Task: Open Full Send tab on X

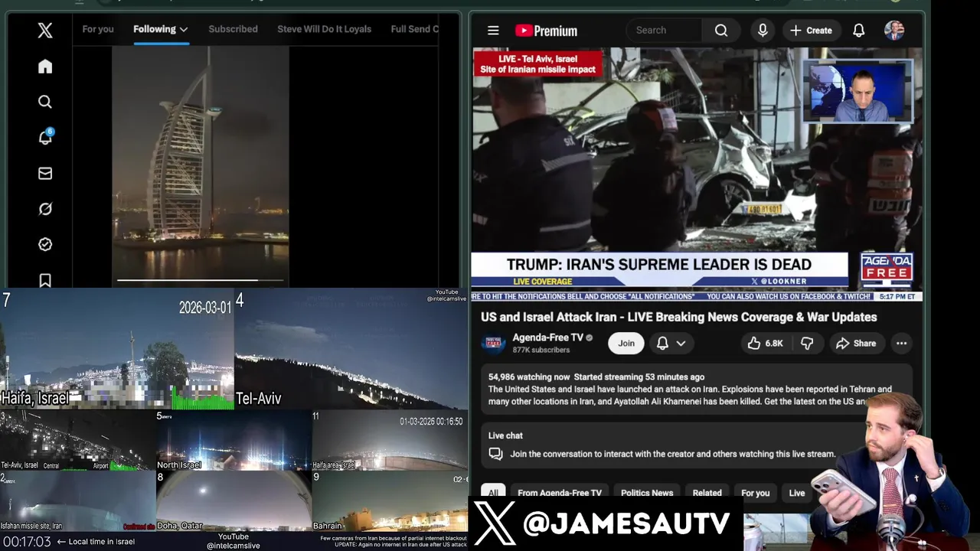Action: [x=414, y=29]
